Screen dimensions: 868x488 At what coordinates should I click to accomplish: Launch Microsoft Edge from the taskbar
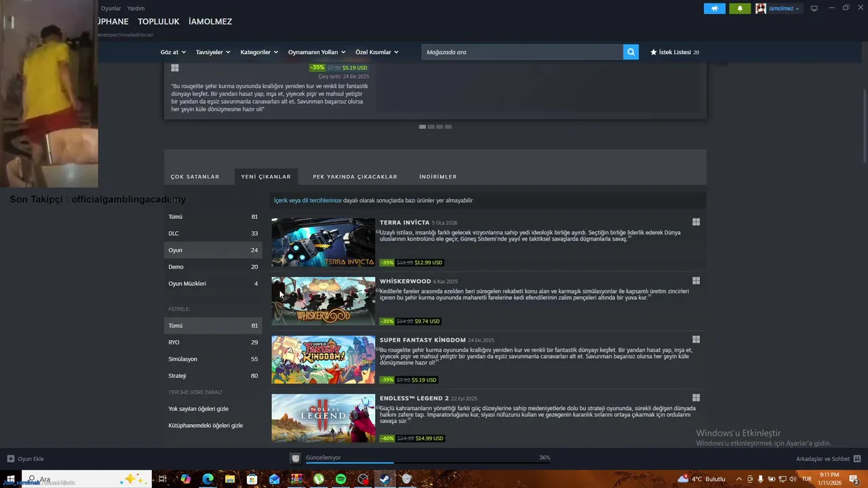[x=208, y=479]
